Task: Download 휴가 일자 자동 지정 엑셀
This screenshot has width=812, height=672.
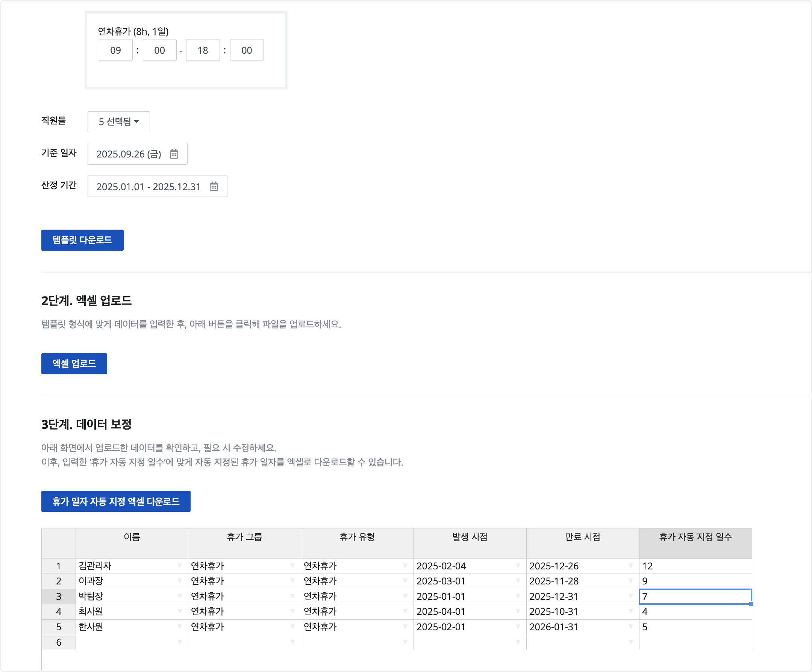Action: point(116,501)
